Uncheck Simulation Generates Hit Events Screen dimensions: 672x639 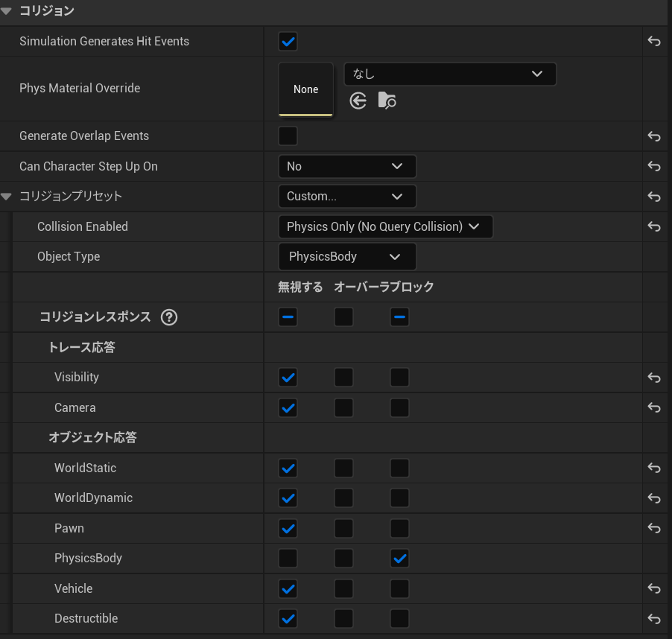288,42
